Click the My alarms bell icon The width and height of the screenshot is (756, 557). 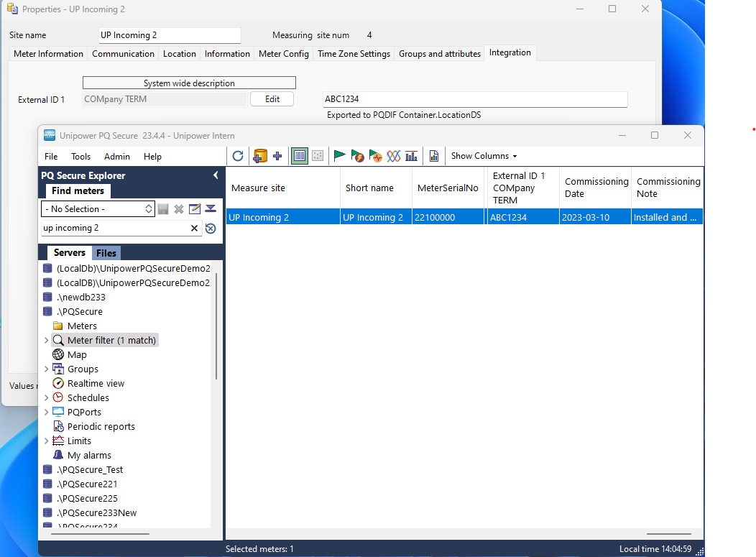click(58, 455)
